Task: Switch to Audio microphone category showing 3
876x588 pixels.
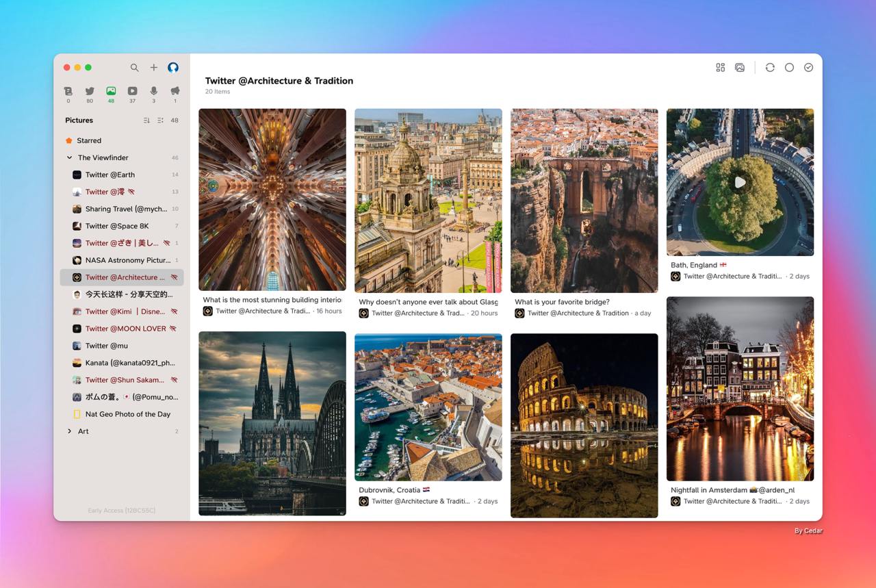Action: click(x=153, y=94)
